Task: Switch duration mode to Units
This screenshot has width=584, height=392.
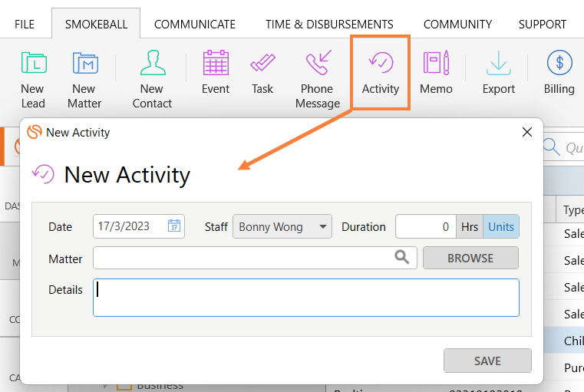Action: click(x=501, y=226)
